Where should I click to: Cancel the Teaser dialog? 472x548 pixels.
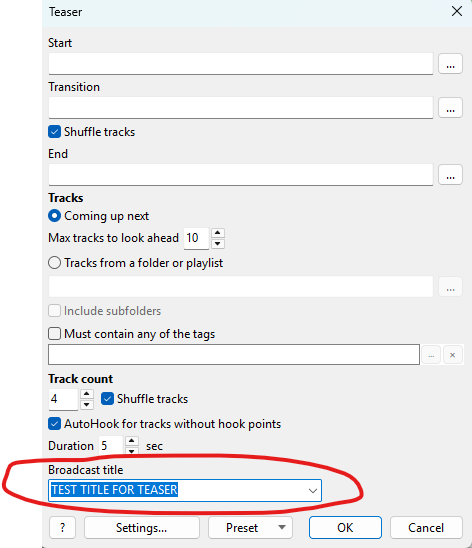[x=426, y=527]
